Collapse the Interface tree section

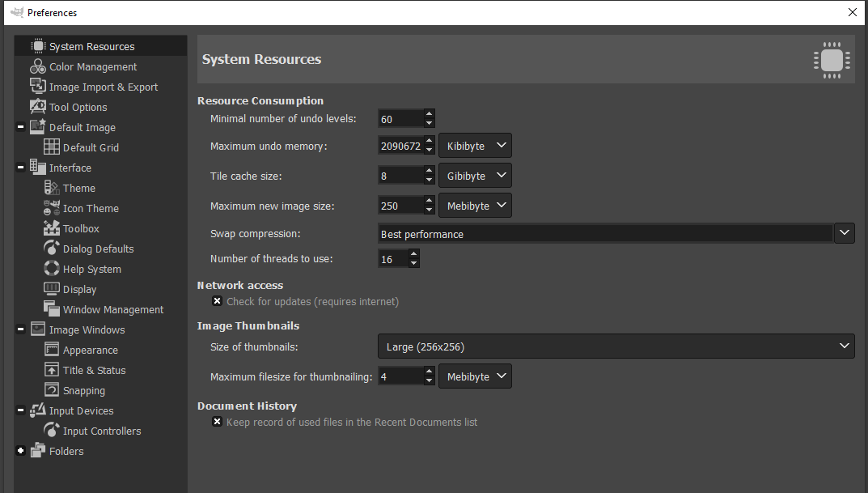20,168
